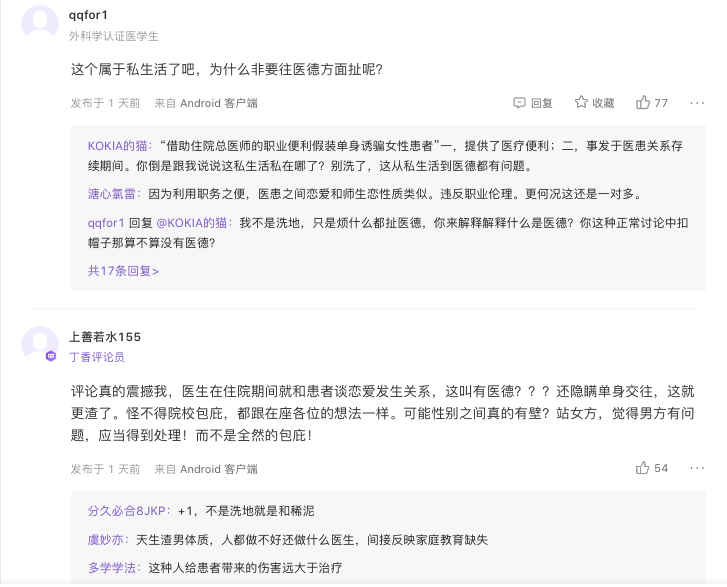Open 分久必合8JKP commenter profile

(129, 511)
